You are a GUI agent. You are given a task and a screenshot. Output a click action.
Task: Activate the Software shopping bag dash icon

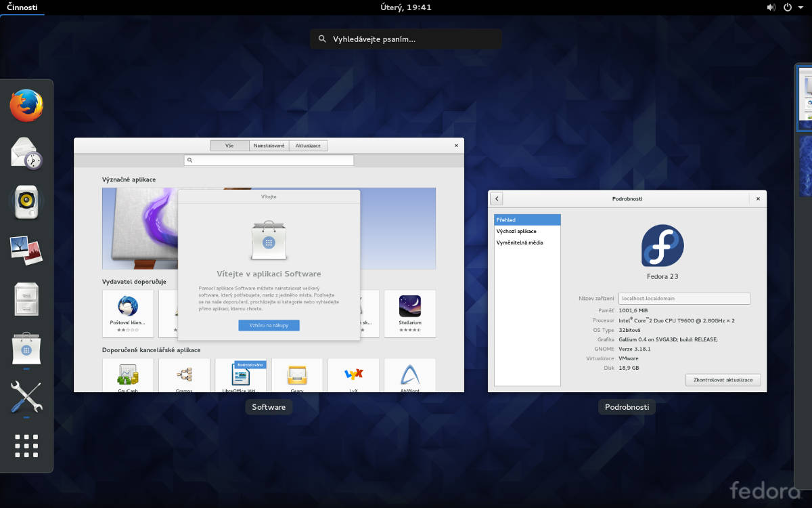(x=26, y=348)
